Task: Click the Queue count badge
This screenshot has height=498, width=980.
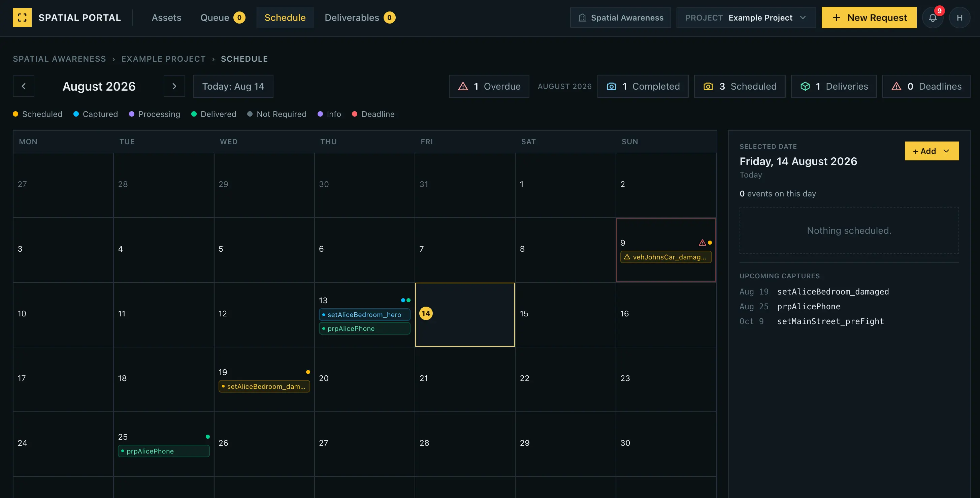Action: tap(239, 18)
